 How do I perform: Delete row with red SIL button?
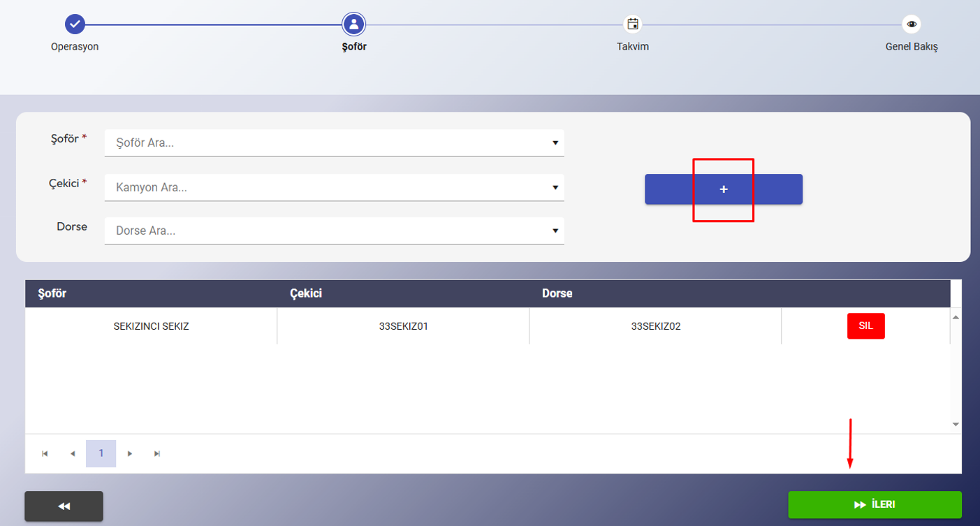coord(865,326)
